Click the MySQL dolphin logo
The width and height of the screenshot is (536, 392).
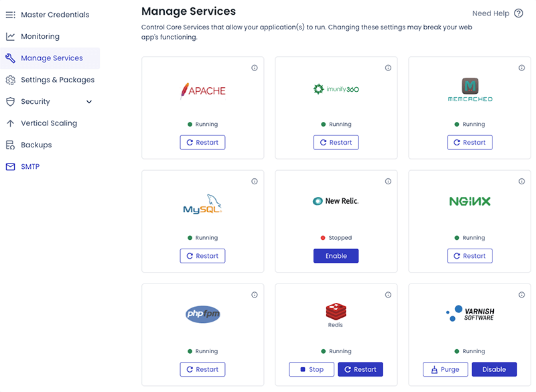[203, 204]
